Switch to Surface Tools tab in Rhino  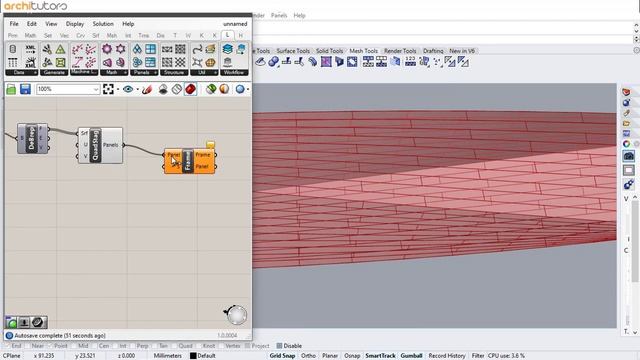[293, 51]
